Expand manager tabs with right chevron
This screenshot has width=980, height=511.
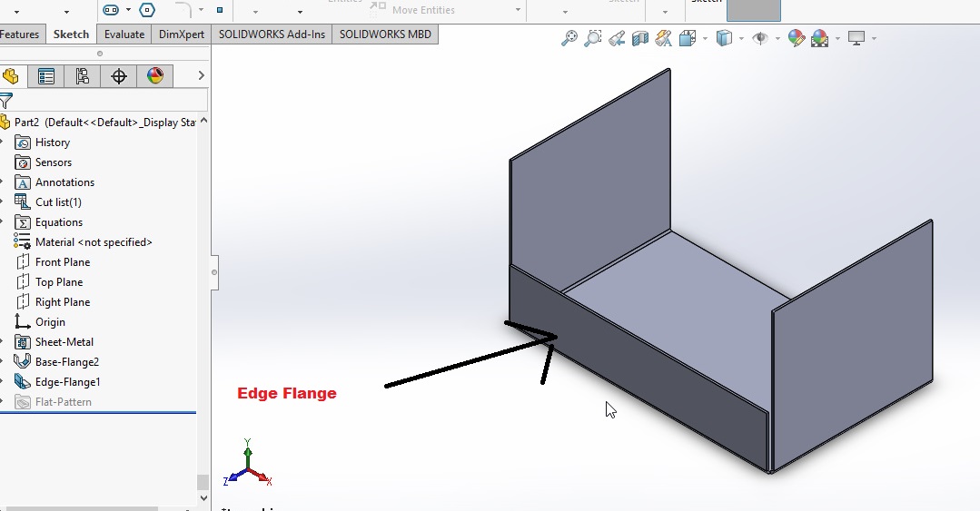pos(201,75)
